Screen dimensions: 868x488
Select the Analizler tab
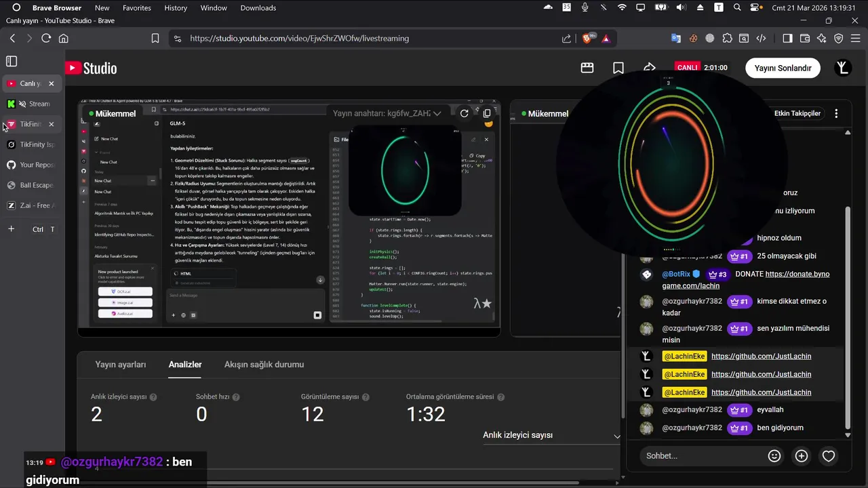click(185, 365)
